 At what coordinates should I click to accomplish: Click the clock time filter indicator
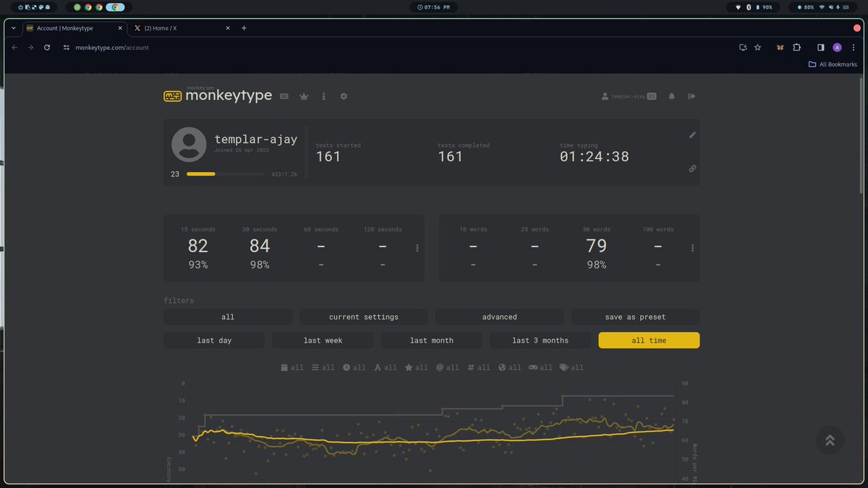click(x=354, y=367)
